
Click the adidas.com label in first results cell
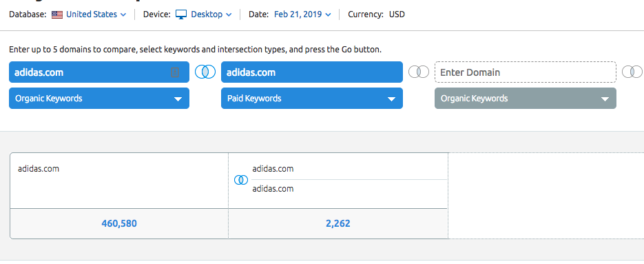pos(39,169)
